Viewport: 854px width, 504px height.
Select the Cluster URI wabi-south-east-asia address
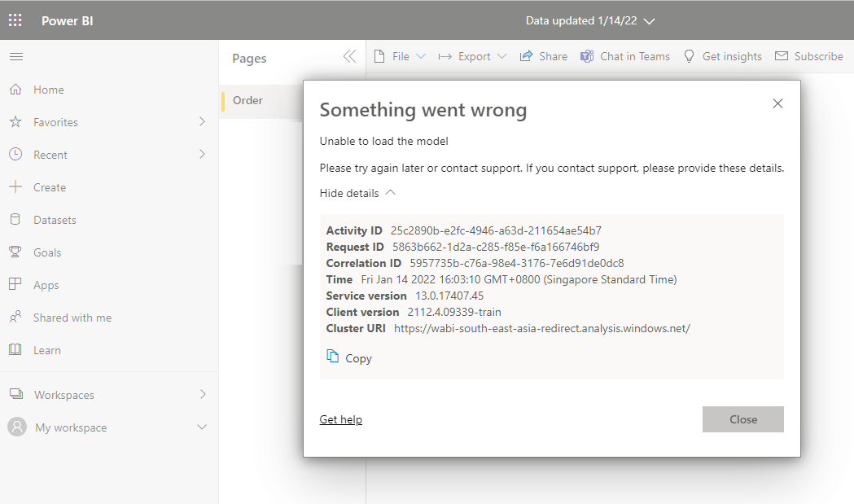point(542,329)
